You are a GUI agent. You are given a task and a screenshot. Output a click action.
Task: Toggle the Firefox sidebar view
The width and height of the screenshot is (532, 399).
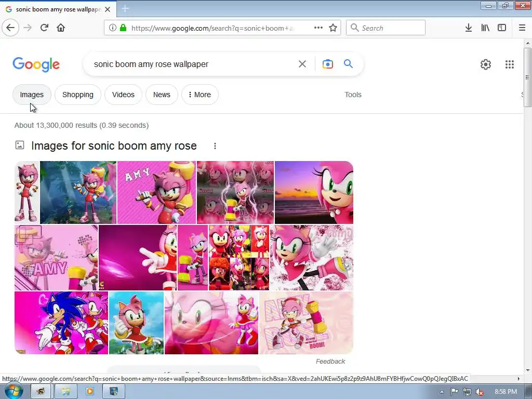click(502, 28)
